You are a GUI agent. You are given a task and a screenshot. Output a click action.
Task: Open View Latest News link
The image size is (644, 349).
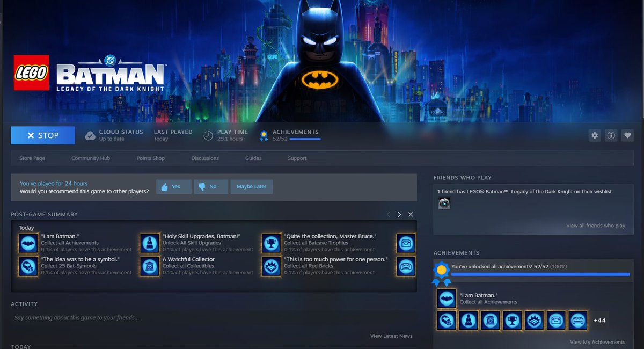pyautogui.click(x=391, y=336)
